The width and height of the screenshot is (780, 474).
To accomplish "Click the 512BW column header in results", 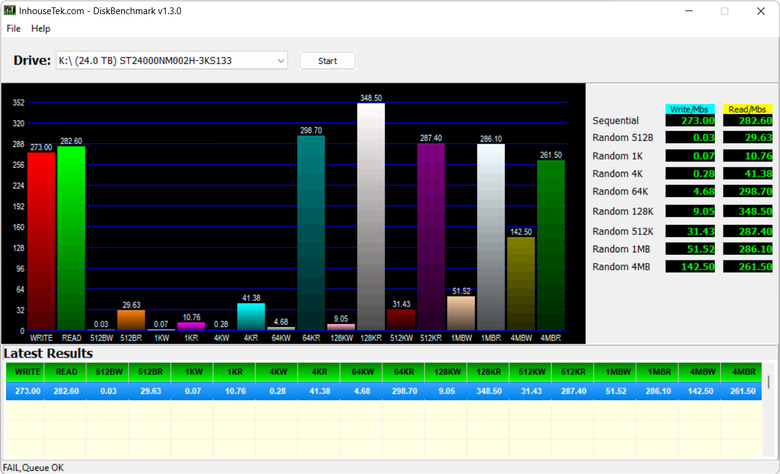I will pos(108,372).
